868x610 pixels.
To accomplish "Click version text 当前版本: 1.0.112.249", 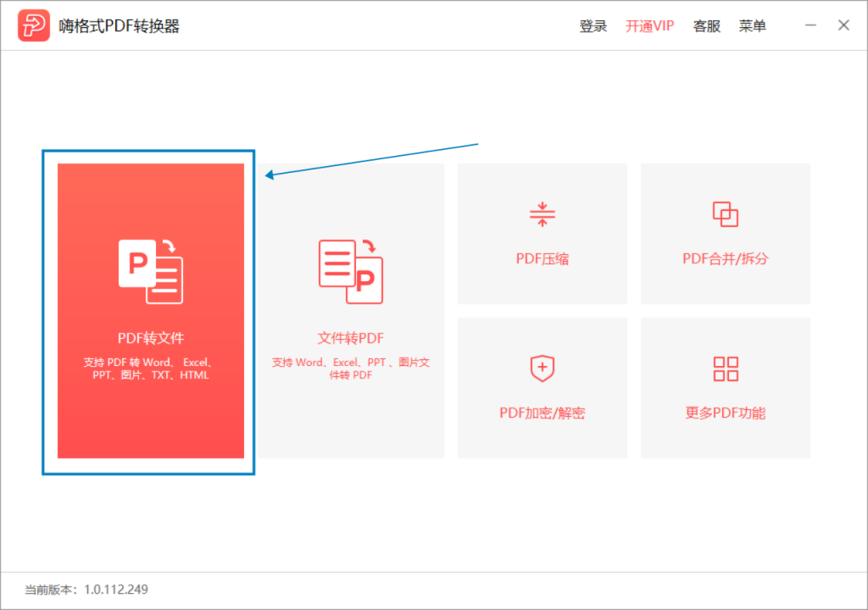I will (x=86, y=590).
